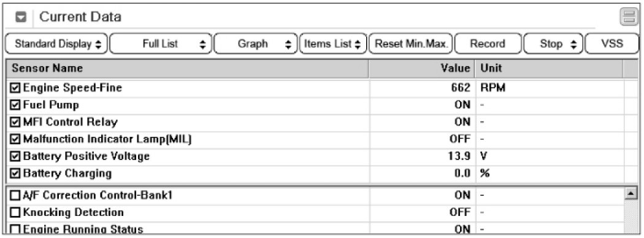Open the Full List dropdown
The image size is (644, 238).
coord(161,44)
